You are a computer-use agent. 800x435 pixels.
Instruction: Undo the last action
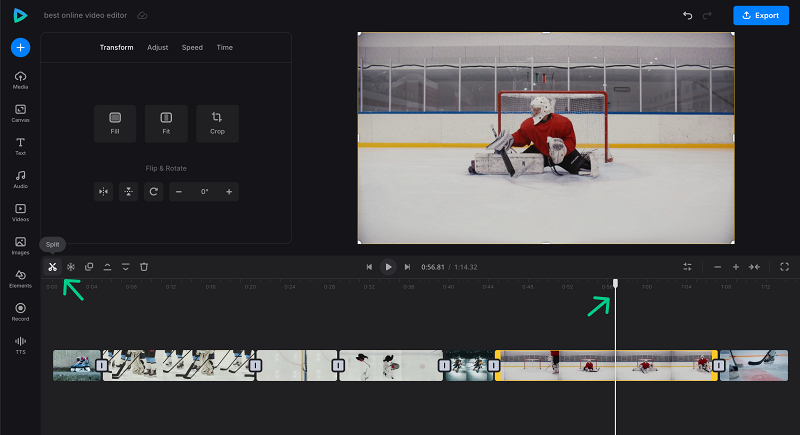tap(688, 15)
